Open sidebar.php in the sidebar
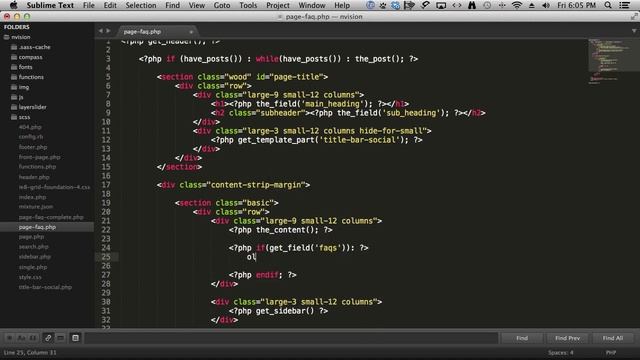 [x=35, y=257]
